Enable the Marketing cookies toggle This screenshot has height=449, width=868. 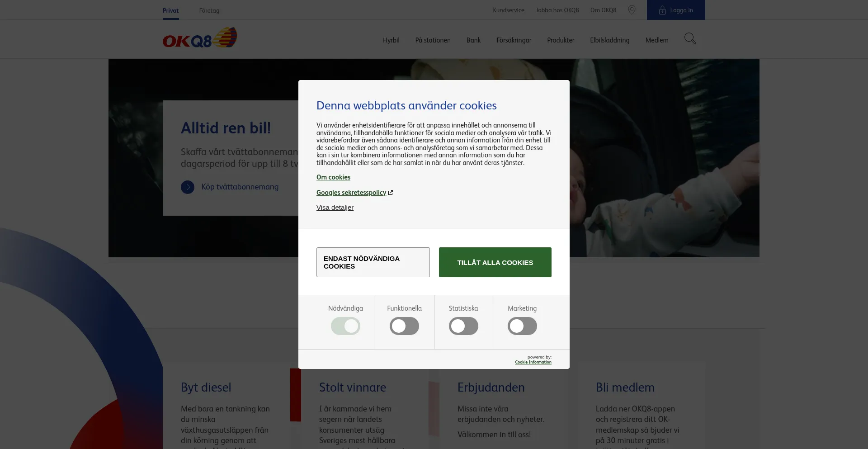click(x=522, y=326)
